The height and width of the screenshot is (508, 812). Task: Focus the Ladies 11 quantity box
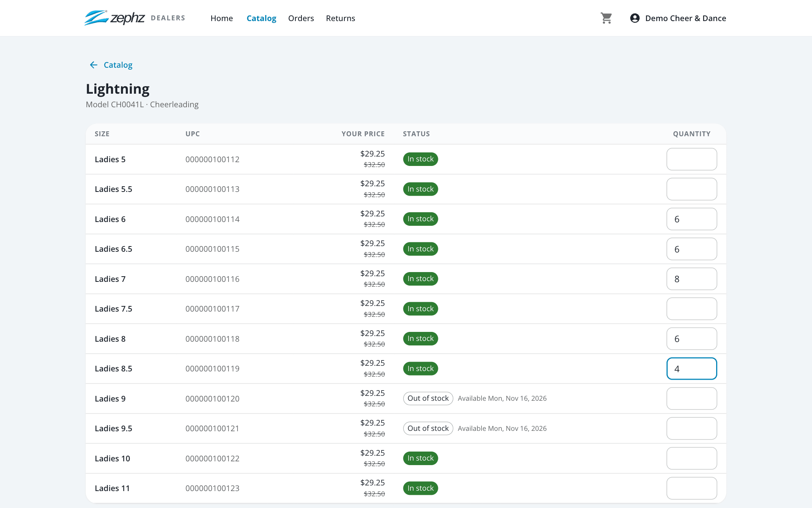pos(692,488)
